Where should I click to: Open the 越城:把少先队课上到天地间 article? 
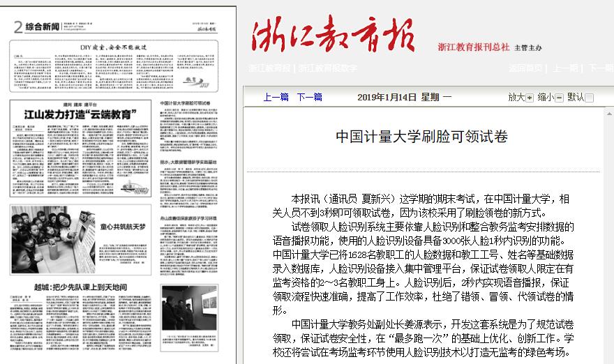coord(80,287)
